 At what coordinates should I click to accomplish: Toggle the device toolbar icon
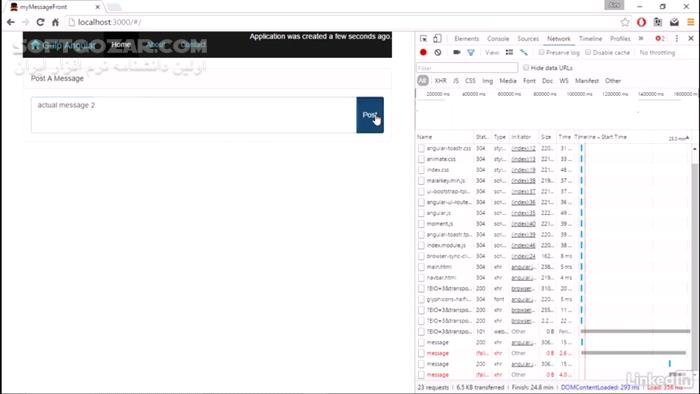pyautogui.click(x=437, y=39)
